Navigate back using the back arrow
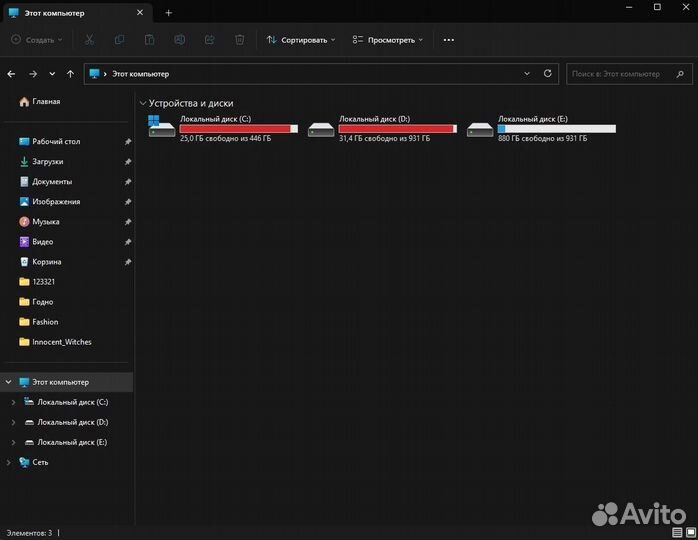Viewport: 698px width, 540px height. tap(12, 74)
